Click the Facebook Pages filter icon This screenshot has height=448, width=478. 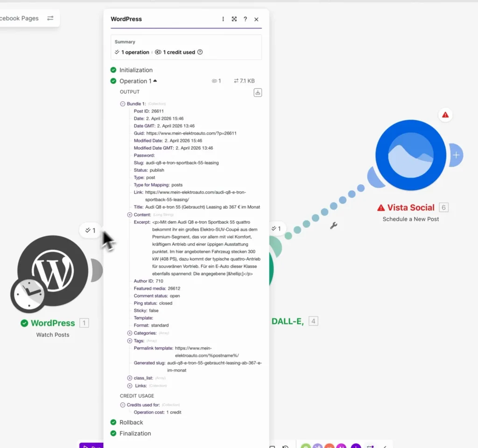point(50,18)
